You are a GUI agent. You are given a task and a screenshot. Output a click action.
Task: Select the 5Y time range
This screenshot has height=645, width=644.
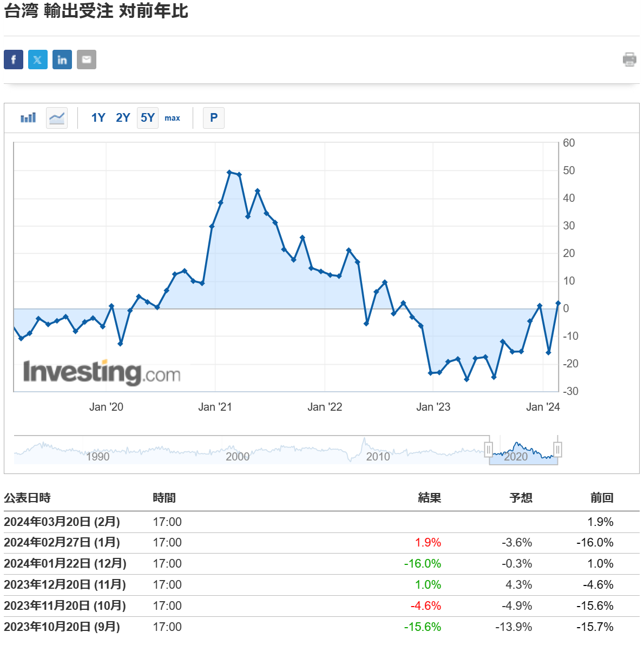pos(148,117)
